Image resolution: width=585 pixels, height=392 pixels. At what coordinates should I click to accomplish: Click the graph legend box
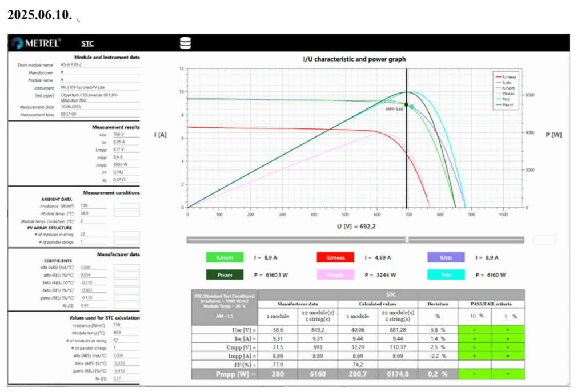click(x=506, y=90)
